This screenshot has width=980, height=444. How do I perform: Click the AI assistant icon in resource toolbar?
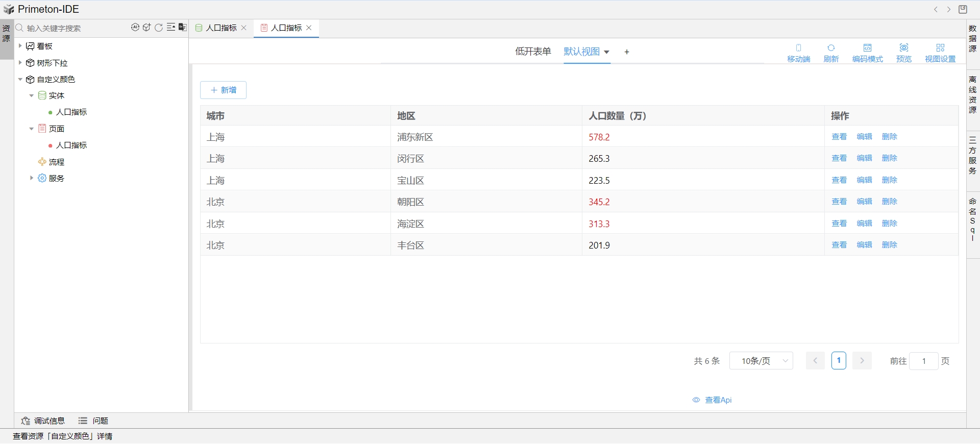pyautogui.click(x=135, y=28)
